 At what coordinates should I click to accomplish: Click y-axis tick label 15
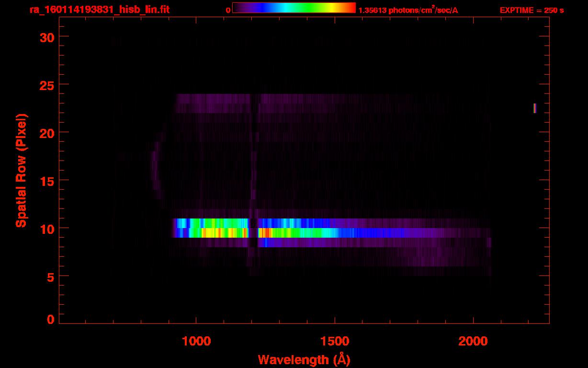[x=46, y=181]
